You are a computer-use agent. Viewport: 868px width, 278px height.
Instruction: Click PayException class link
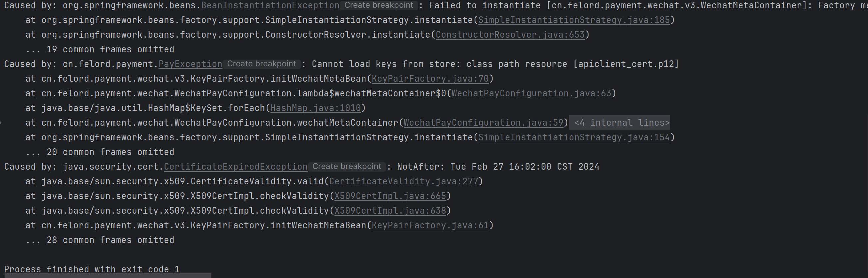coord(190,64)
